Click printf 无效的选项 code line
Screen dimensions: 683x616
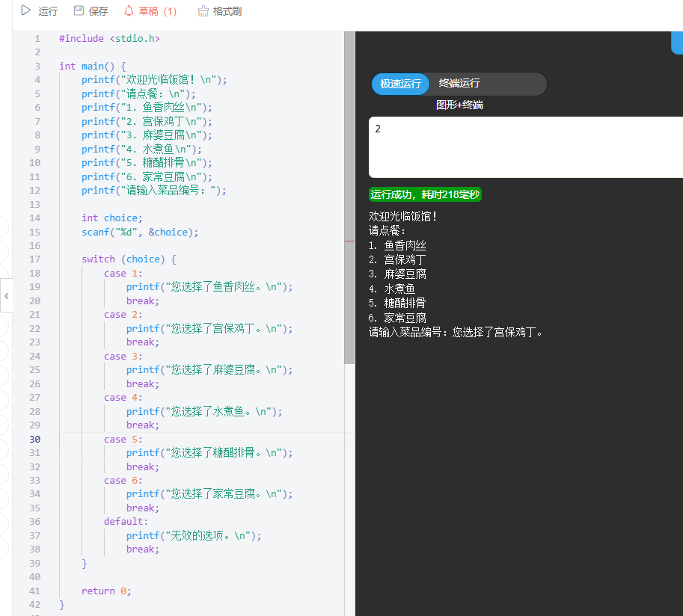click(194, 535)
